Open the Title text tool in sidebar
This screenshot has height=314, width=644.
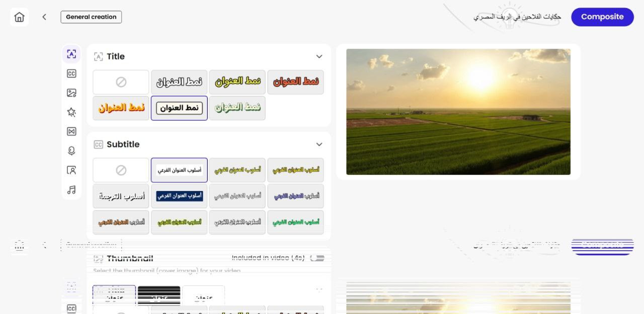click(x=71, y=54)
